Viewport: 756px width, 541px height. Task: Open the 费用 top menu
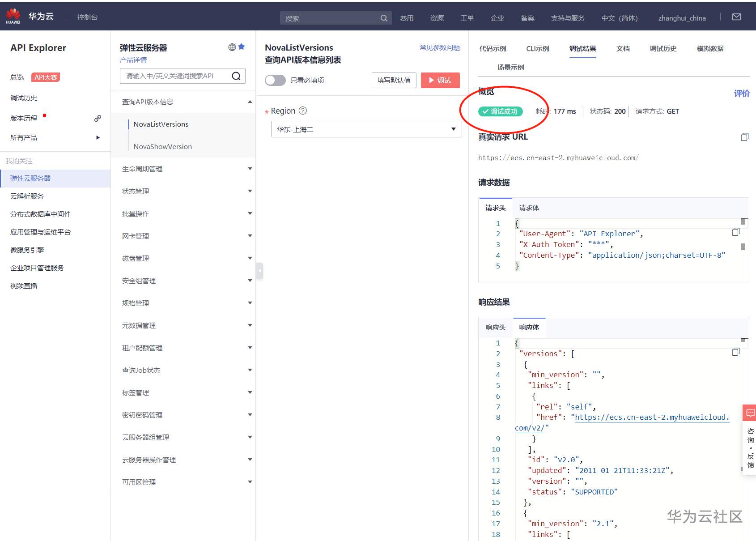pos(407,18)
